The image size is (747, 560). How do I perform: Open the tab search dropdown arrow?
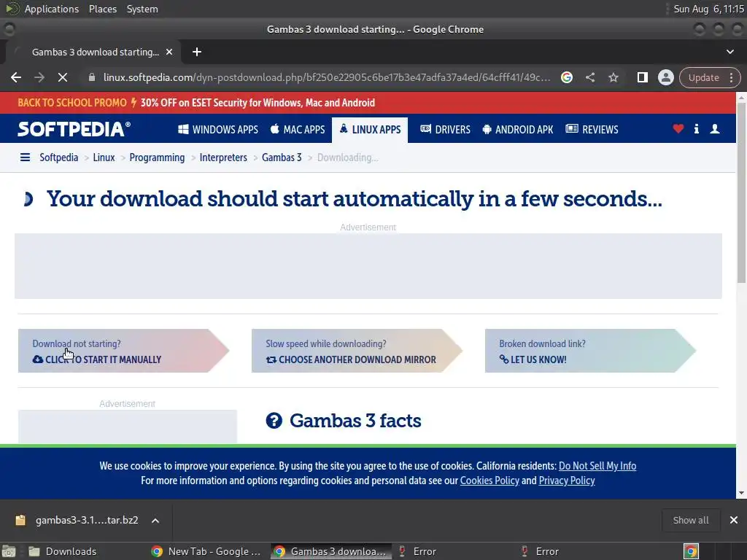[729, 52]
